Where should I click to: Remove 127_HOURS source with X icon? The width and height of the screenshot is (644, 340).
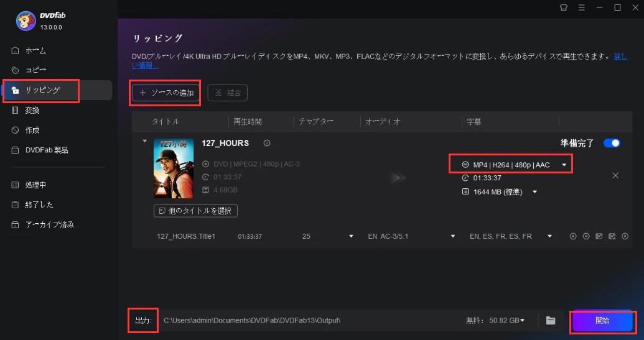615,175
